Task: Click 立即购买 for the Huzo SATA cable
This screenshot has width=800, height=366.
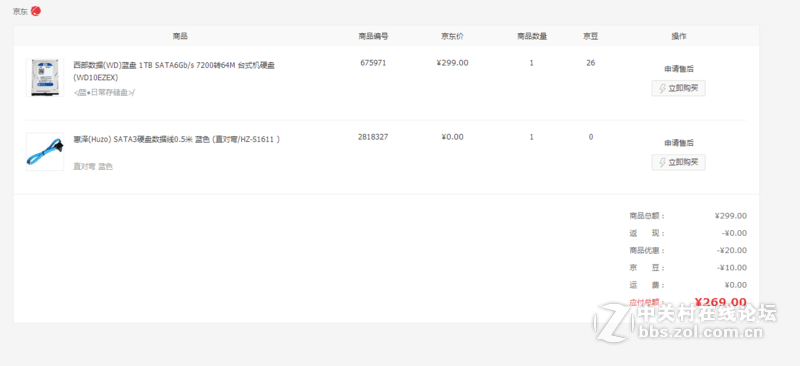Action: click(679, 162)
